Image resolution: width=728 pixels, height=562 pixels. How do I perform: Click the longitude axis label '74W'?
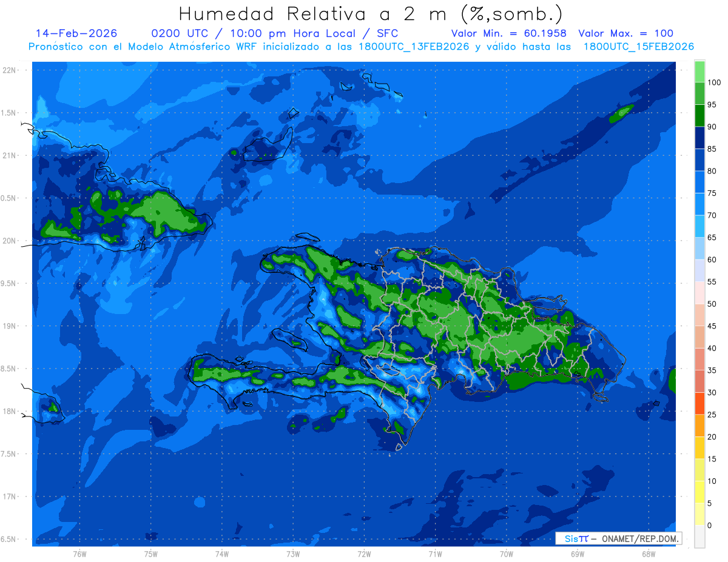[222, 554]
